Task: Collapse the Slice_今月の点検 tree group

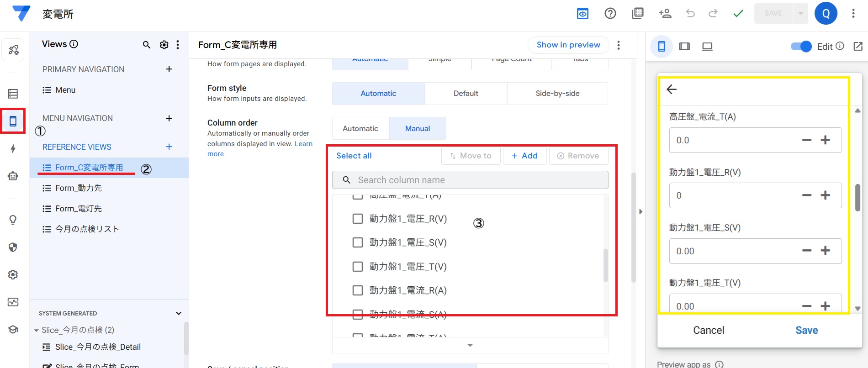Action: pos(36,330)
